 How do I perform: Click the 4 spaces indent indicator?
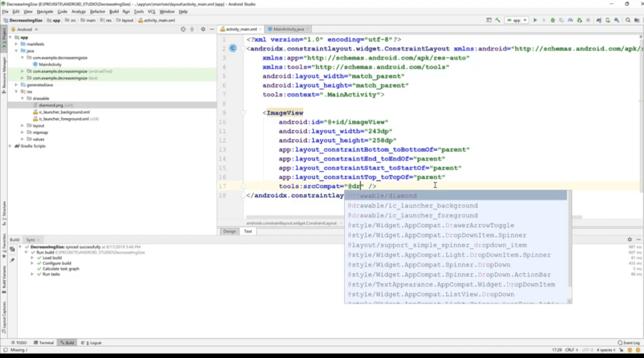(606, 350)
